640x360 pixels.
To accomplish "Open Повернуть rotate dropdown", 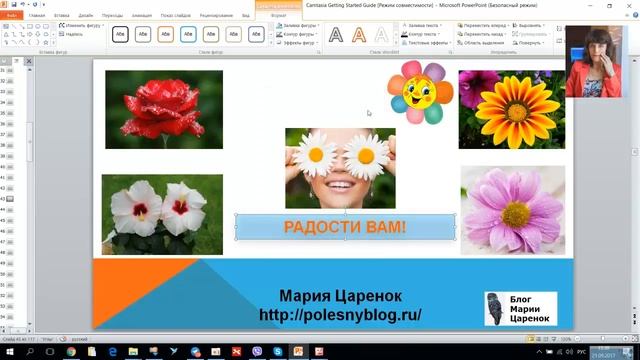I will (529, 42).
